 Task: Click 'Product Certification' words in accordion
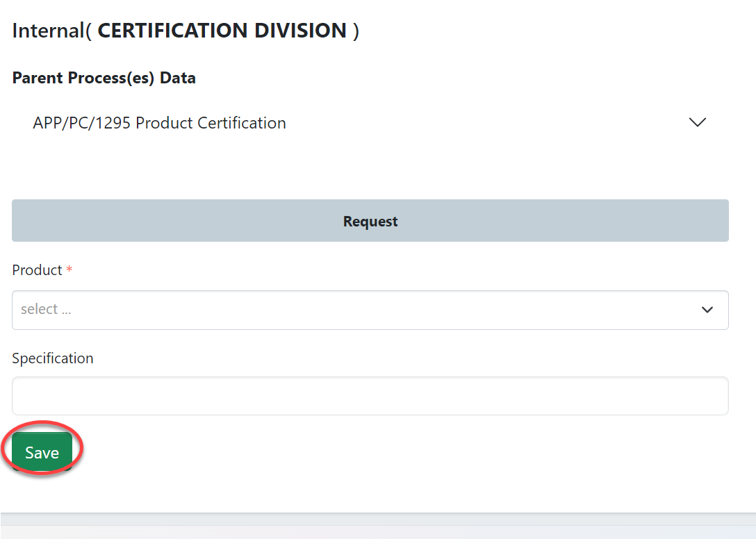tap(211, 123)
